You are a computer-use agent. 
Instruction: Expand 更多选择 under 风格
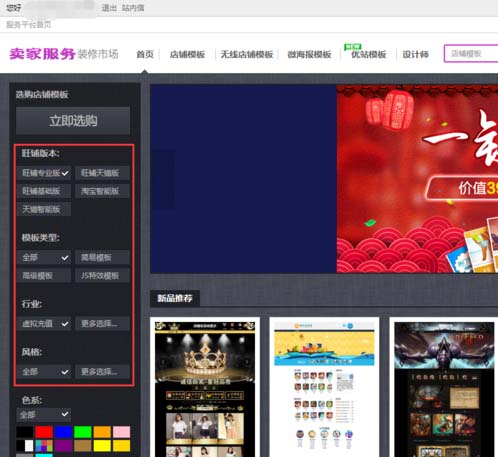point(102,372)
